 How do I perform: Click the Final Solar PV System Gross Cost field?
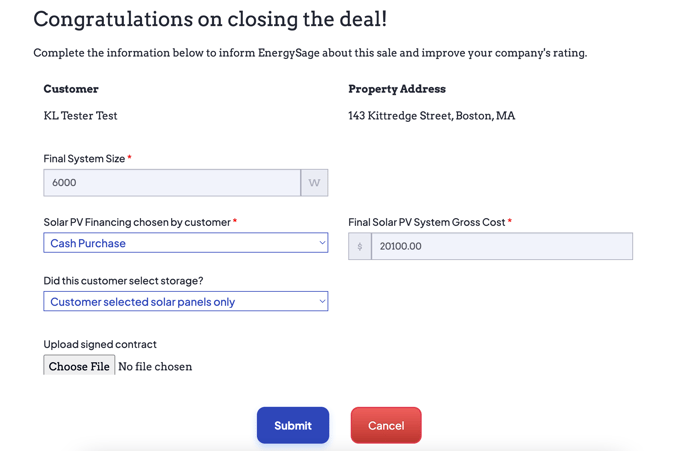click(x=502, y=246)
